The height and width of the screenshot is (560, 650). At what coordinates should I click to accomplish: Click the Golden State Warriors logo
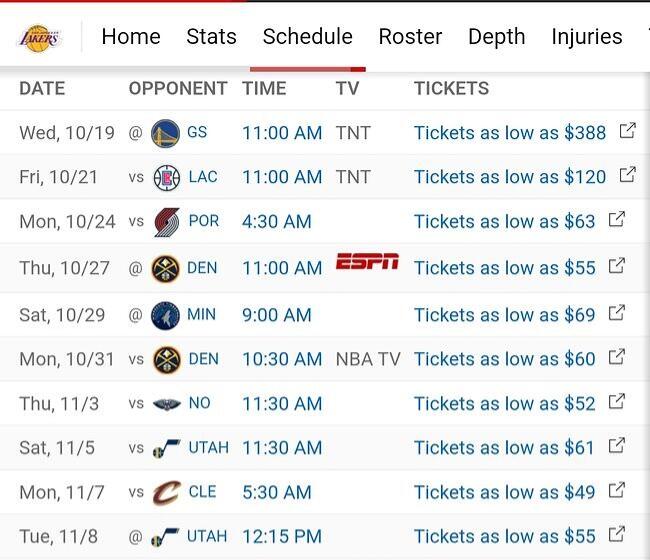coord(165,132)
